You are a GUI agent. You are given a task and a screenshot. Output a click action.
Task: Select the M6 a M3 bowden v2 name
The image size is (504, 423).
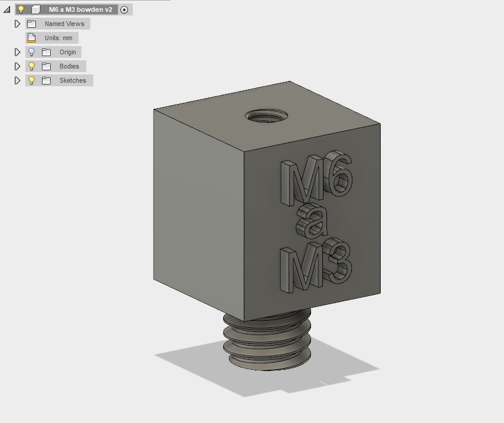click(81, 9)
